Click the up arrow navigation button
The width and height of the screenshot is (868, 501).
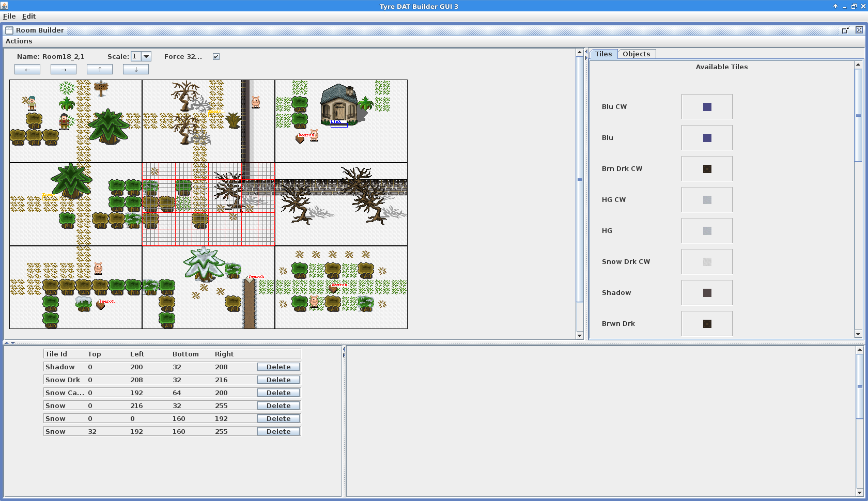[100, 69]
